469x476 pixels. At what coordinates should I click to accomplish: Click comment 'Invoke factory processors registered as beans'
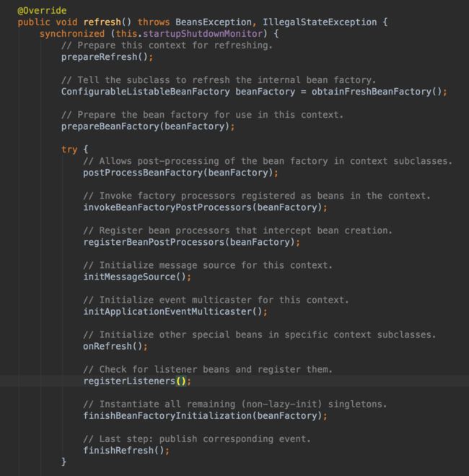pyautogui.click(x=257, y=196)
